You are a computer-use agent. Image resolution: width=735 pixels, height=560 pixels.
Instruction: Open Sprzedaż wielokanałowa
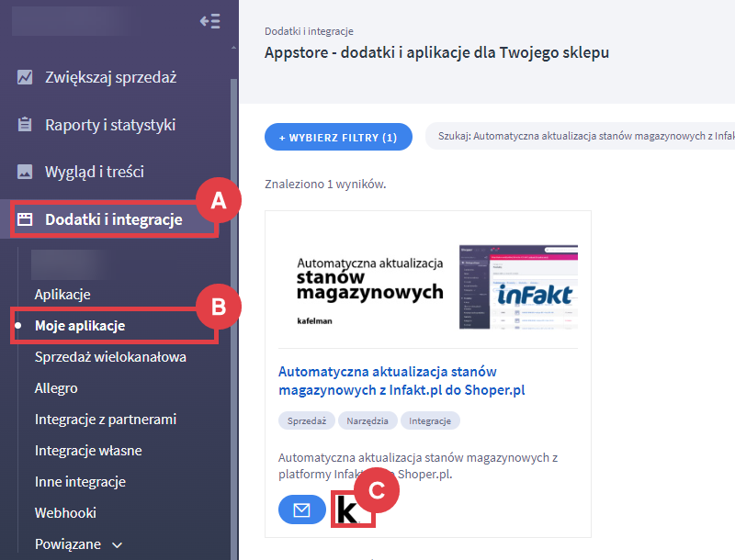tap(110, 357)
